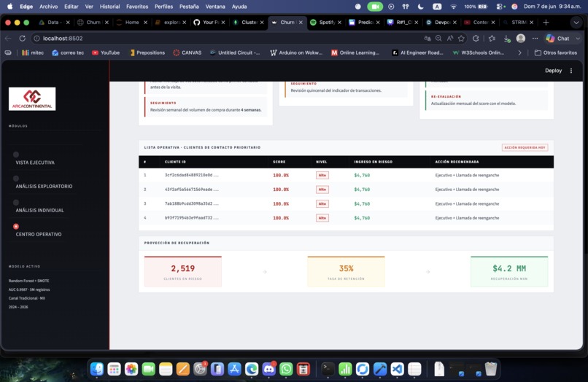Close the Spotify tab
Viewport: 588px width, 382px height.
[x=339, y=23]
